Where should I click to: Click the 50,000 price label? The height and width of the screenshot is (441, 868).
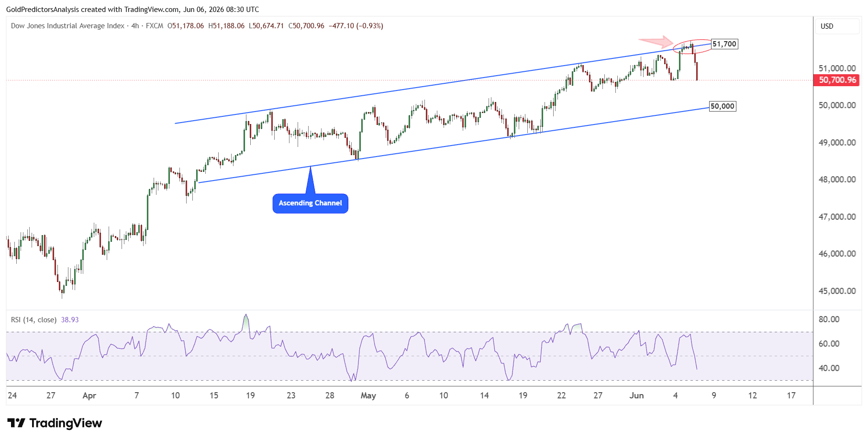723,106
